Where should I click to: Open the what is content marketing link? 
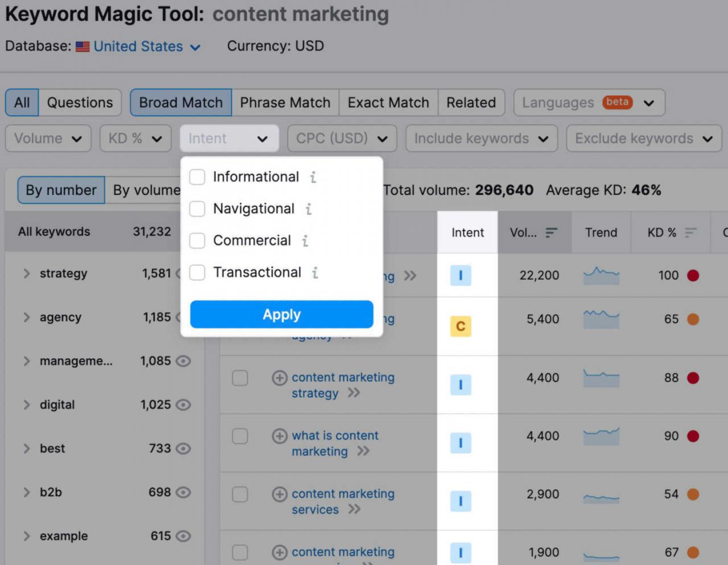coord(335,443)
